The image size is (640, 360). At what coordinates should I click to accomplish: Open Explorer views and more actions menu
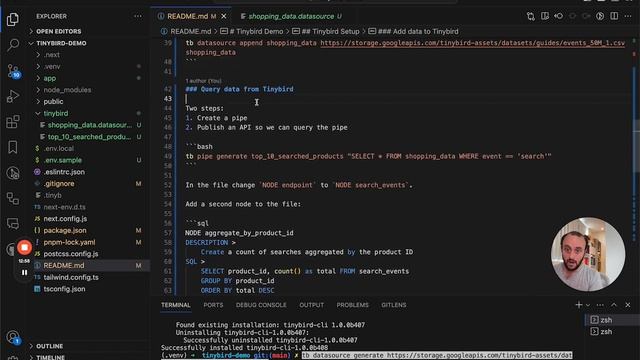(x=138, y=16)
